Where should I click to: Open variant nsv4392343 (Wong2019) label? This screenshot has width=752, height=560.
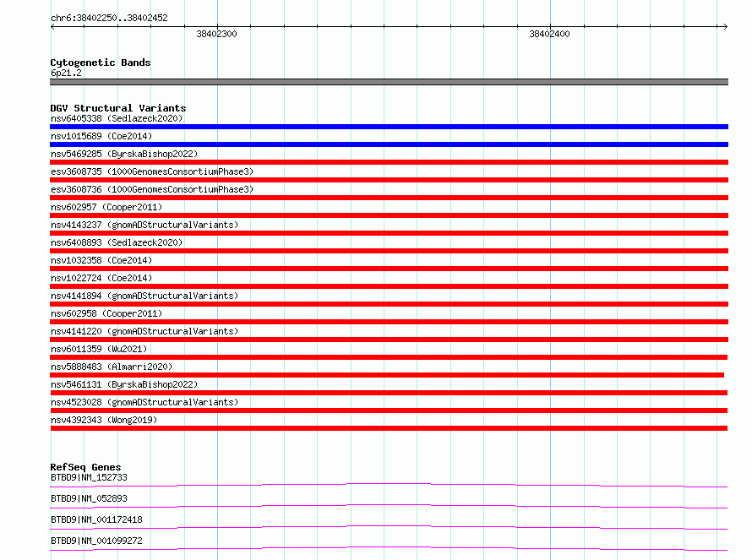(x=104, y=420)
